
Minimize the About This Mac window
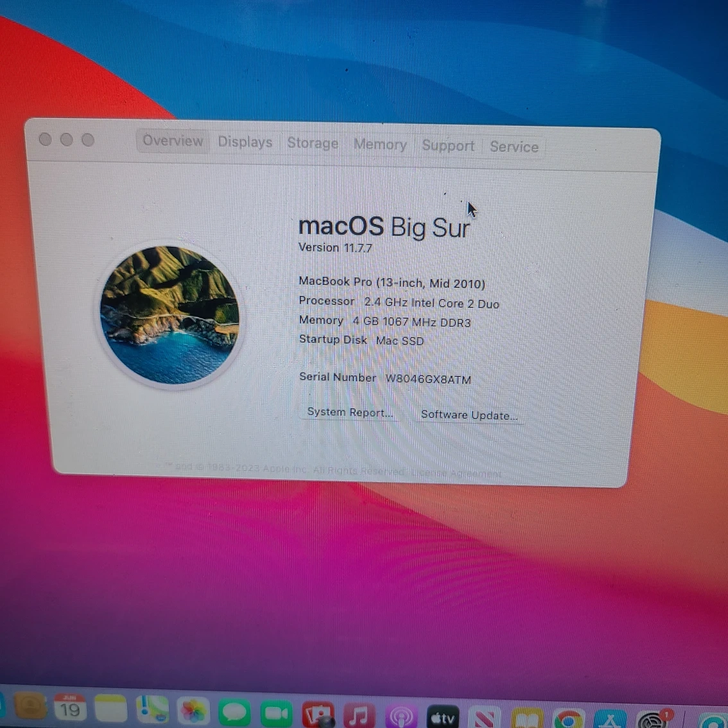[66, 139]
